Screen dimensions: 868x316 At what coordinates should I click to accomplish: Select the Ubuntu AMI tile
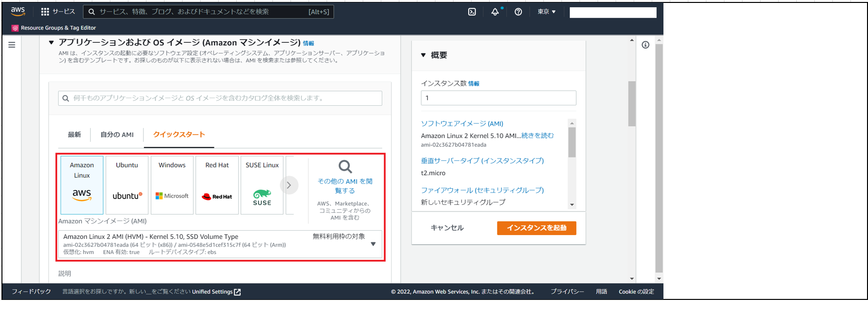(x=127, y=185)
